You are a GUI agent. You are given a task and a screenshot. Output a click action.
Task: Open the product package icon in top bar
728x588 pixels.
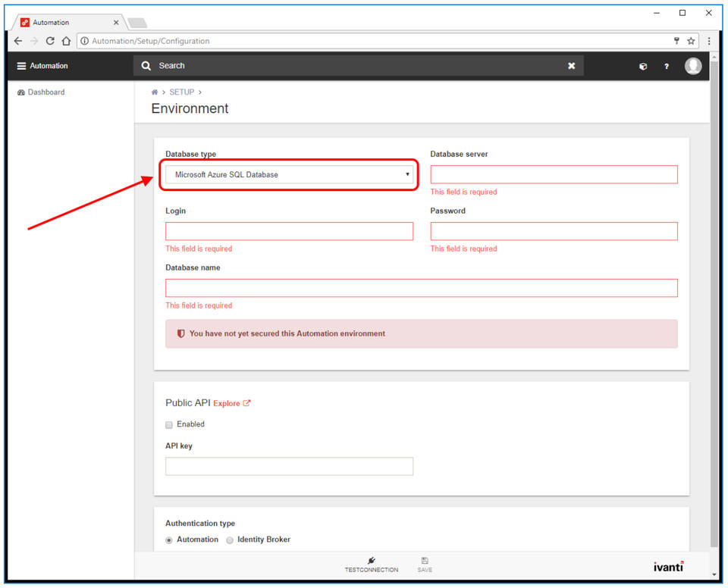(642, 66)
